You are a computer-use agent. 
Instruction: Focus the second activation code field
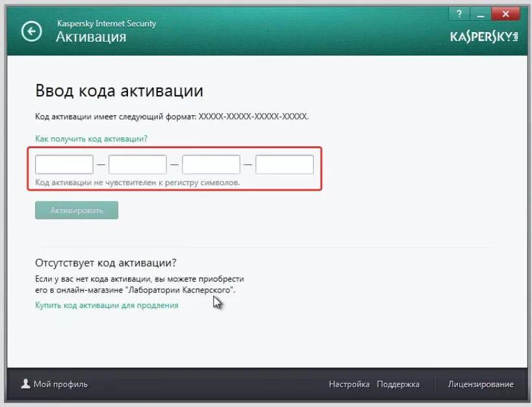point(138,164)
